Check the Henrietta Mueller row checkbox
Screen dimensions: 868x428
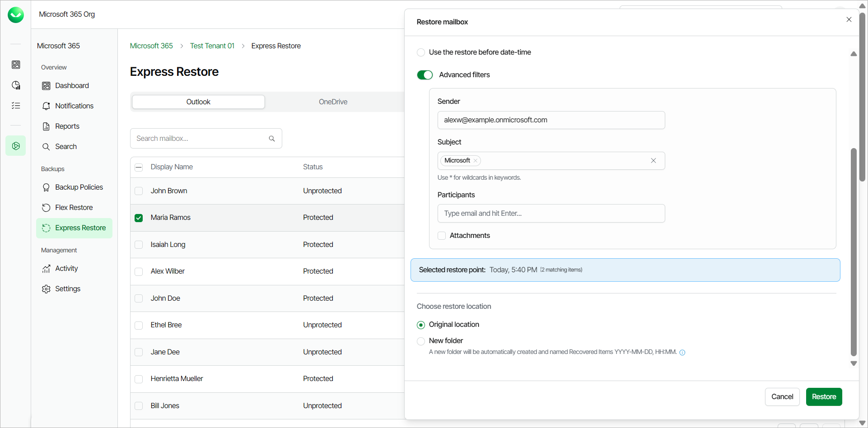[139, 379]
